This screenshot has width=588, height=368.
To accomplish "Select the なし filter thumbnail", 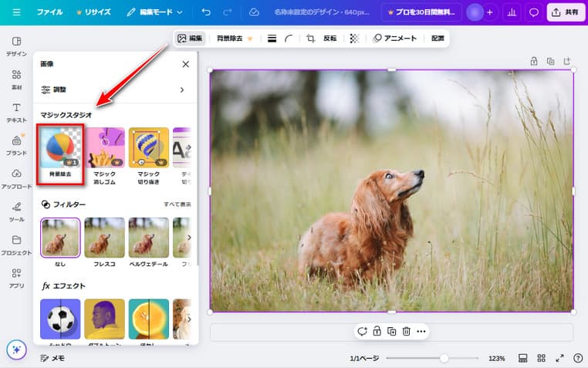I will (x=60, y=238).
